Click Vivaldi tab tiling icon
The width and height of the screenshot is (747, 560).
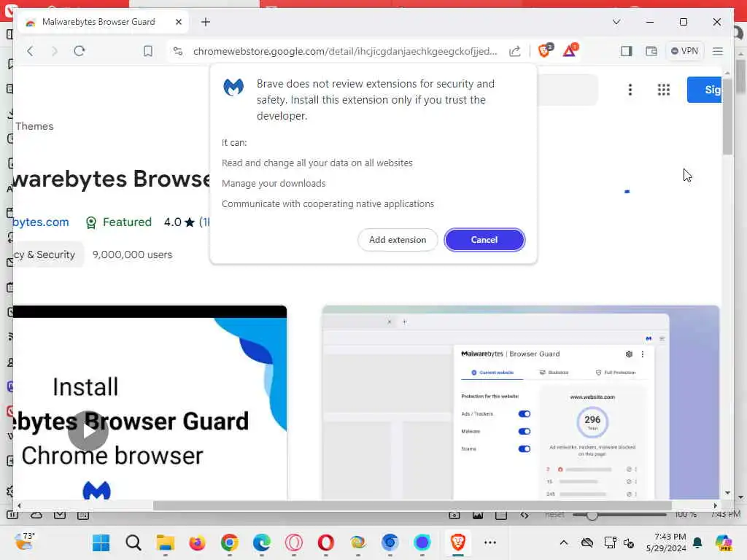point(501,516)
